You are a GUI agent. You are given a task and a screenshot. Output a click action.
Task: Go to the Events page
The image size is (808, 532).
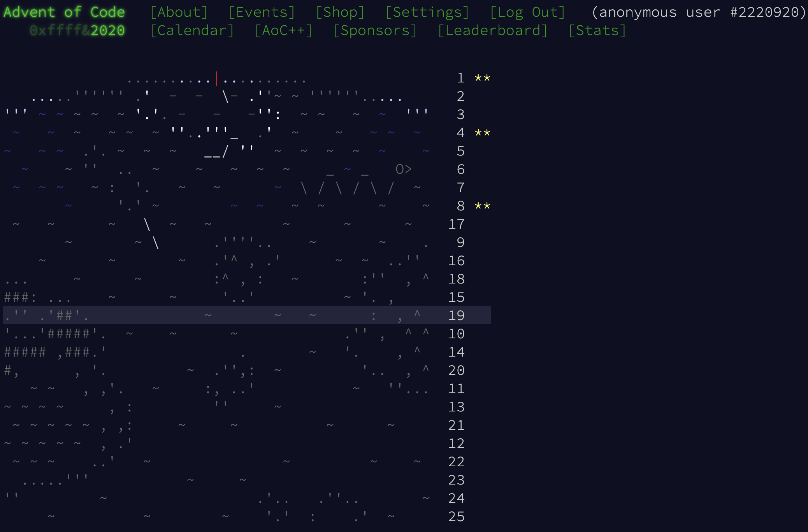(262, 12)
